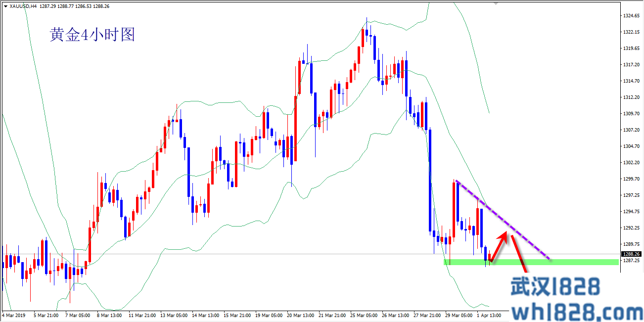Screen dimensions: 644x322
Task: Click the 1299.70 price axis label
Action: point(631,179)
